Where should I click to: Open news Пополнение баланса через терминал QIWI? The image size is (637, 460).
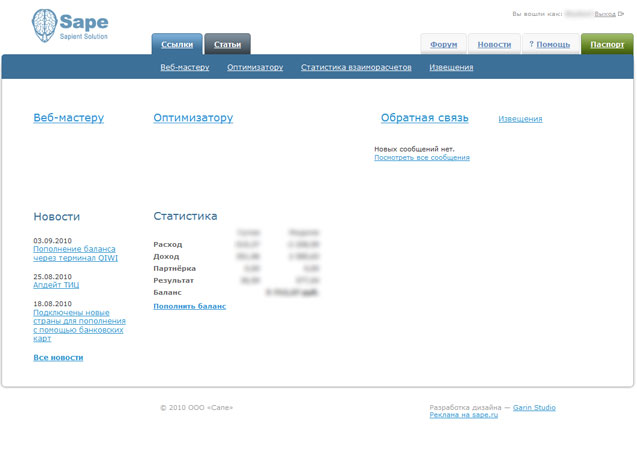pyautogui.click(x=75, y=253)
